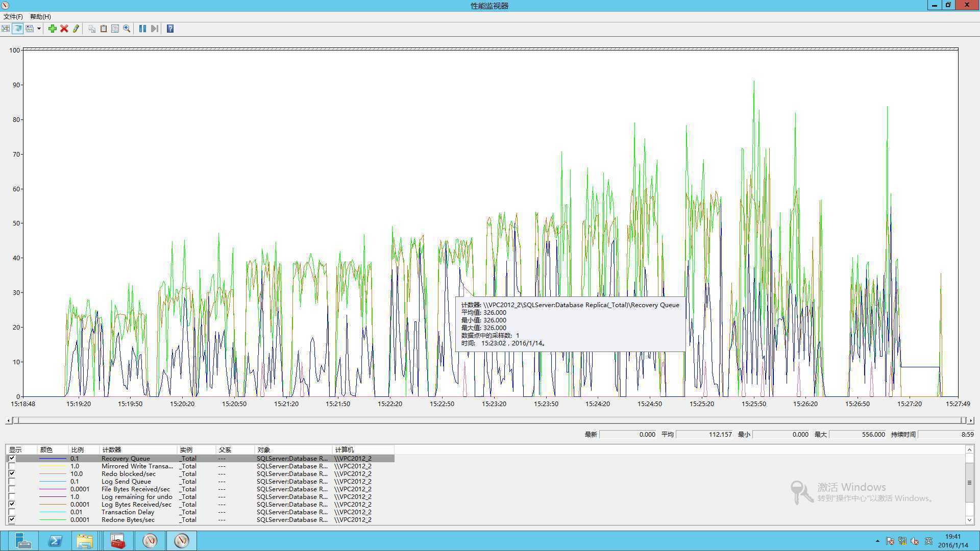Check the Log Send Queue display checkbox

12,481
